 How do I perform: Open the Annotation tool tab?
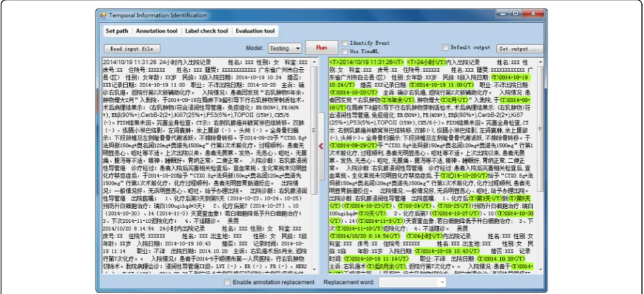coord(157,31)
